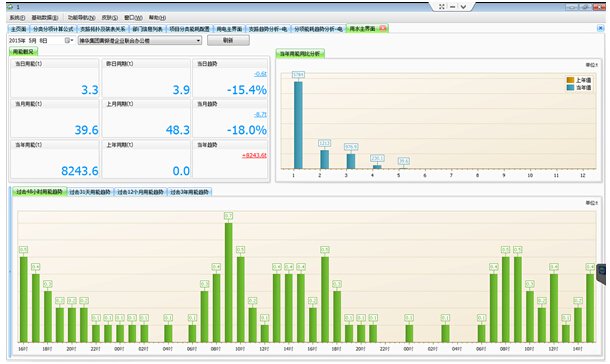Click the blue X at tab strip end

(x=601, y=28)
